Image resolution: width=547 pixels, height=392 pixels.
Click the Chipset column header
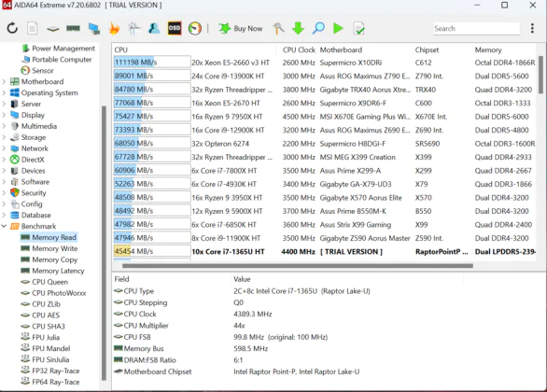pyautogui.click(x=427, y=49)
